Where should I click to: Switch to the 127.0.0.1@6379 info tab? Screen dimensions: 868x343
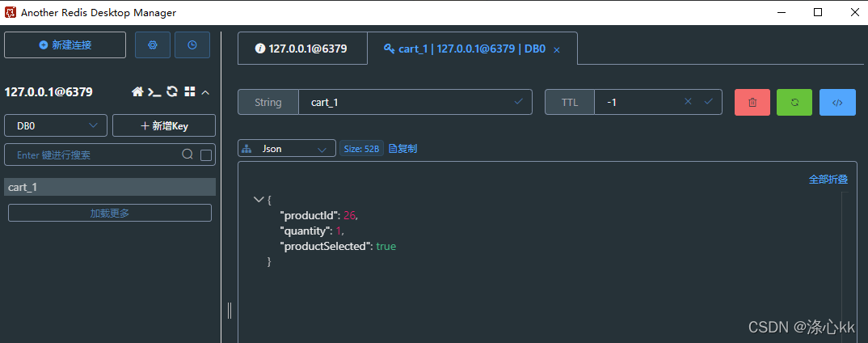click(x=302, y=49)
